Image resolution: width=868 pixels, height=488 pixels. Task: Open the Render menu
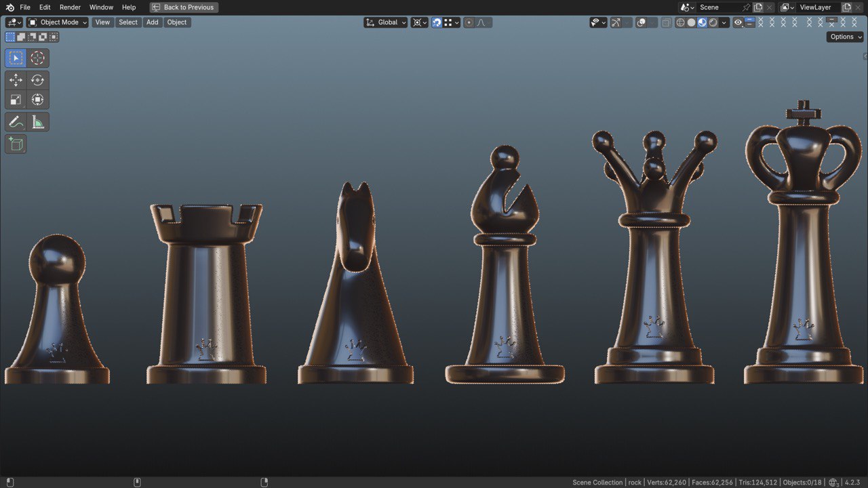(70, 7)
